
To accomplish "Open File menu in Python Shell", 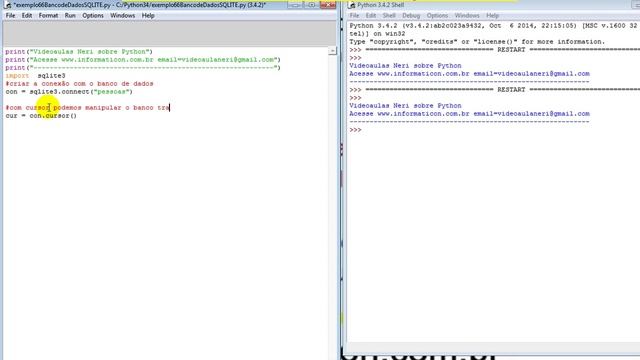I will tap(354, 16).
